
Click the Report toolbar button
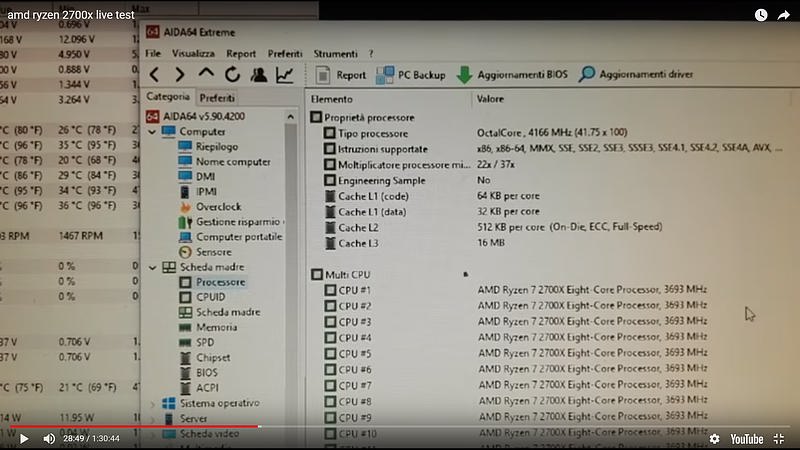[341, 75]
